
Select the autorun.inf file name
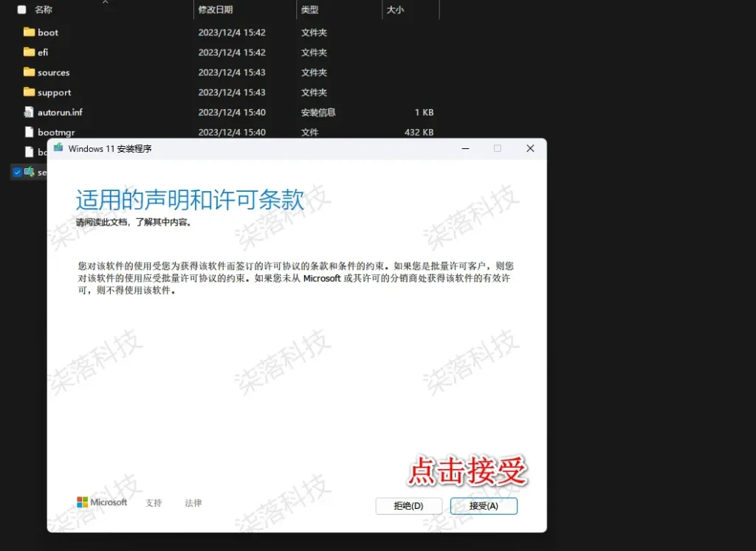tap(60, 112)
